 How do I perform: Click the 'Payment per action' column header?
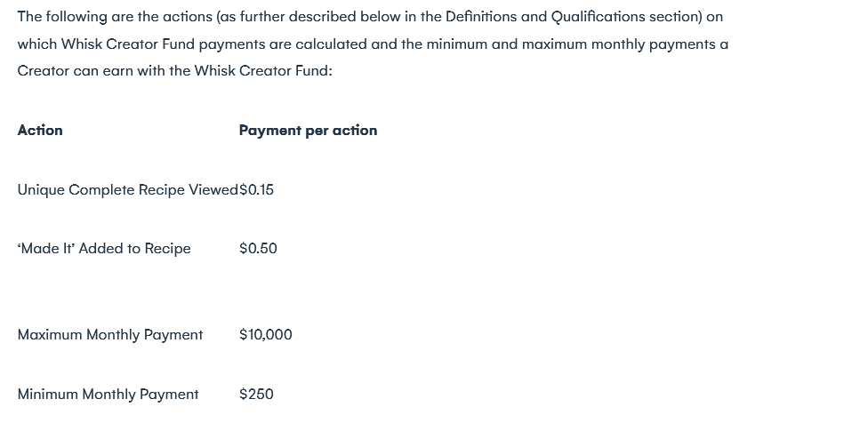(x=308, y=131)
